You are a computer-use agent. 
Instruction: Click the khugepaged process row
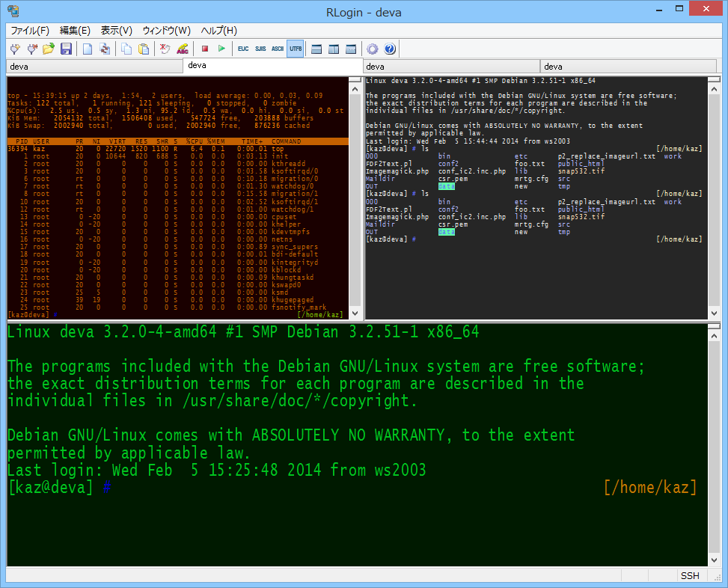[178, 300]
